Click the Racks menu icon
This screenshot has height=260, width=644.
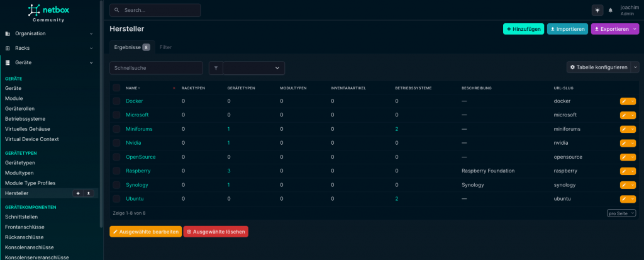click(x=8, y=48)
